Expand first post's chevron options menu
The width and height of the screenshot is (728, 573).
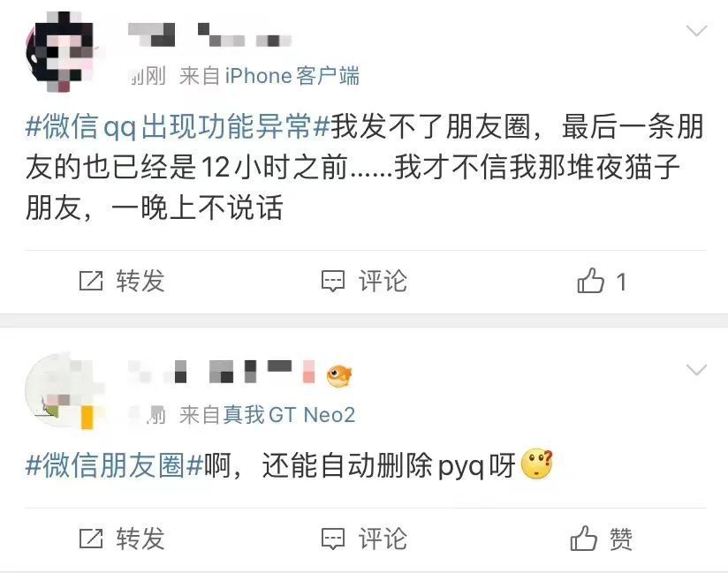coord(696,31)
